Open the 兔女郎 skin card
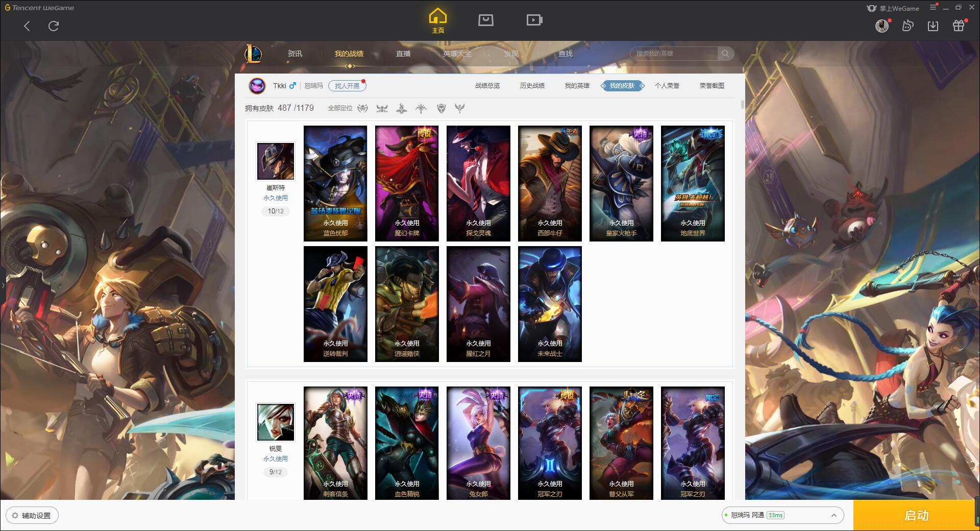980x531 pixels. coord(478,443)
